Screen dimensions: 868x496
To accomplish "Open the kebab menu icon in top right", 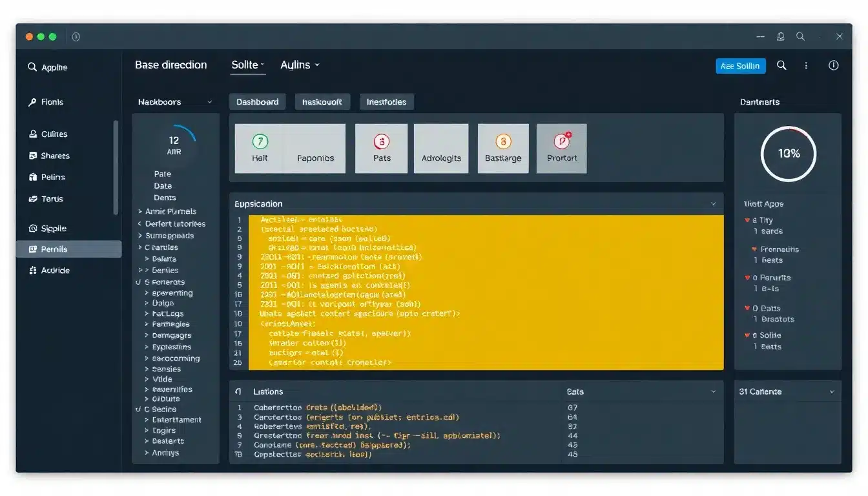I will pyautogui.click(x=805, y=65).
